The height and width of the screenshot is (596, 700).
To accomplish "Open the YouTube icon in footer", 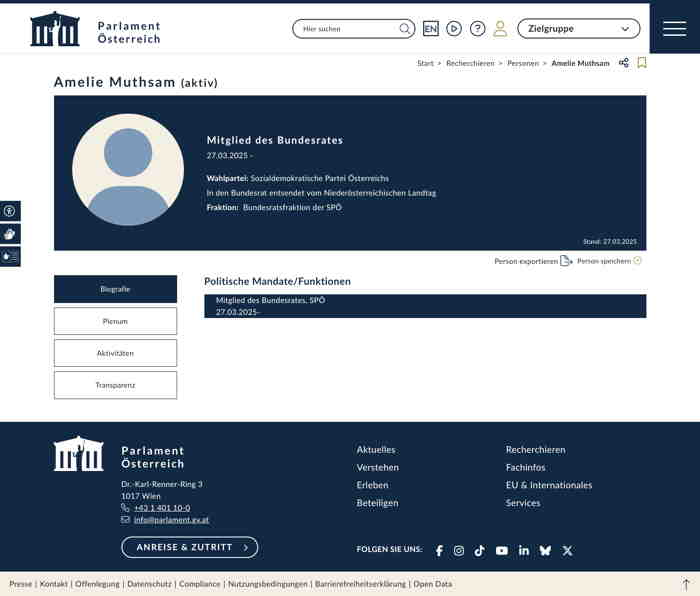I will tap(502, 550).
